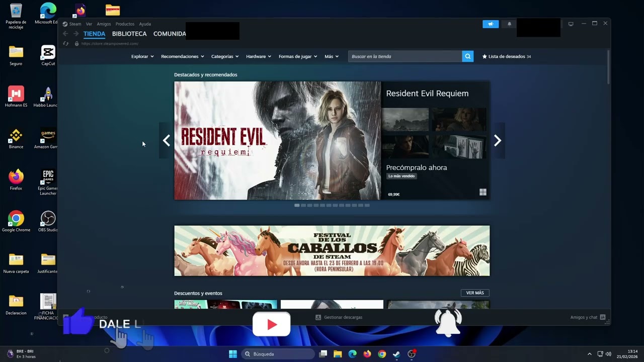
Task: Open the Ayuda menu
Action: coord(145,24)
